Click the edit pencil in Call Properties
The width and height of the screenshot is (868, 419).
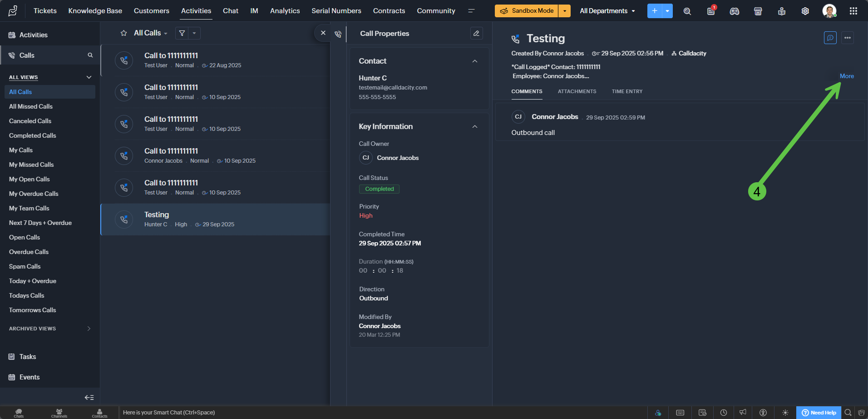476,33
